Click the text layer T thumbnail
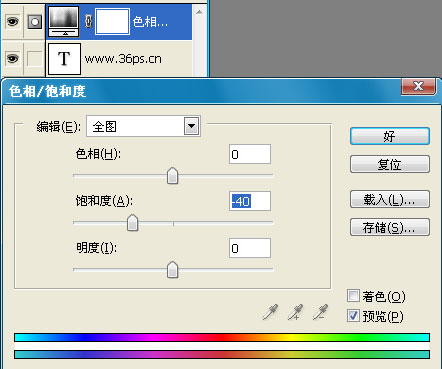Viewport: 442px width, 369px height. 64,59
